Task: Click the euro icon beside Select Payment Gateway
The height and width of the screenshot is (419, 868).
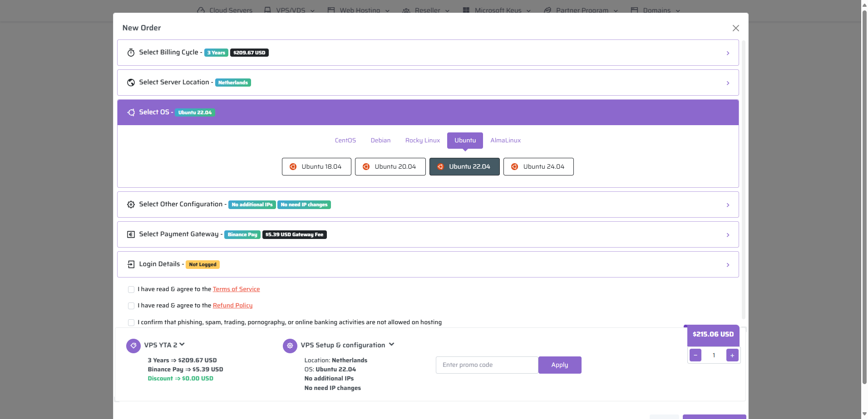Action: point(131,234)
